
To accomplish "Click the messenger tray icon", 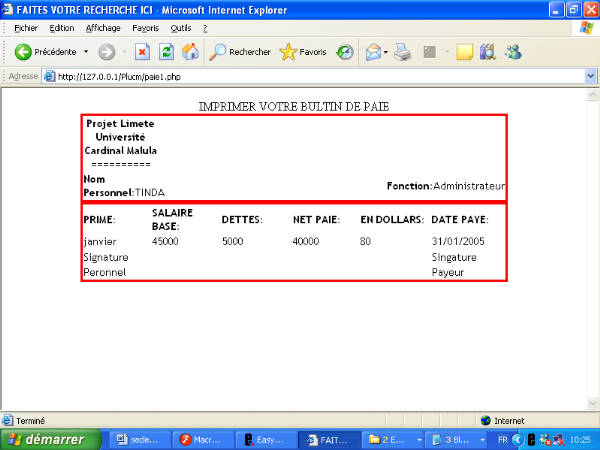I will pyautogui.click(x=545, y=440).
